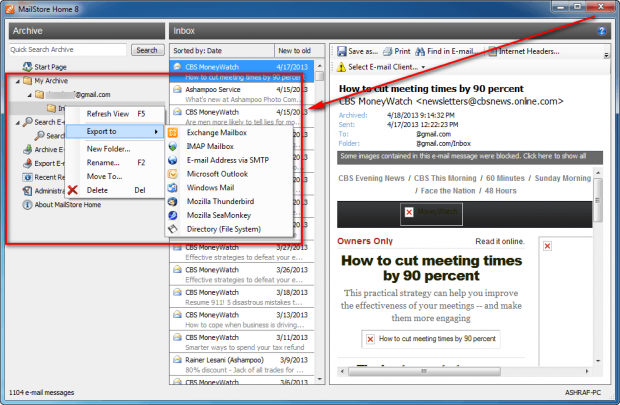Viewport: 620px width, 405px height.
Task: Click the Quick Search Archive field
Action: pos(67,50)
